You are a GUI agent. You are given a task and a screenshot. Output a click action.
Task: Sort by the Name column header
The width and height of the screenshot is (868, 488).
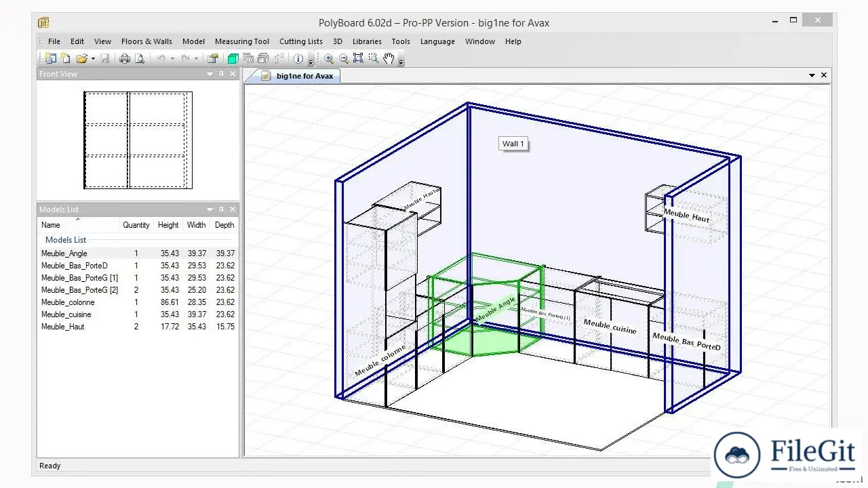78,225
